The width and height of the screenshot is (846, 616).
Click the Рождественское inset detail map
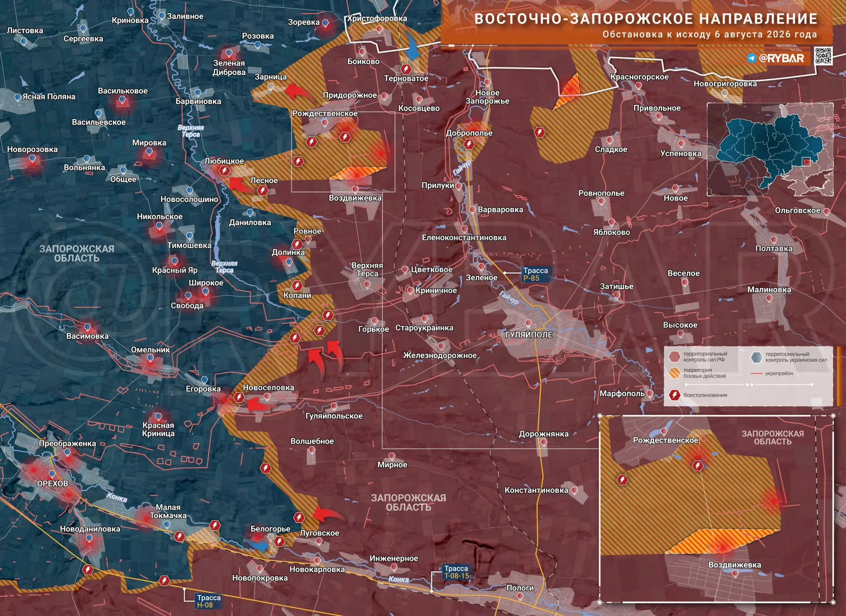pos(716,509)
